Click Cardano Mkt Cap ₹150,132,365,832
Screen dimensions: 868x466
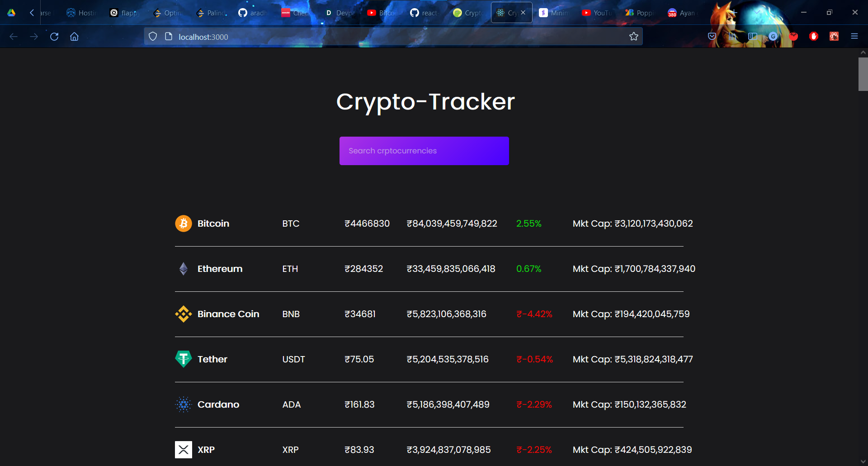(629, 404)
